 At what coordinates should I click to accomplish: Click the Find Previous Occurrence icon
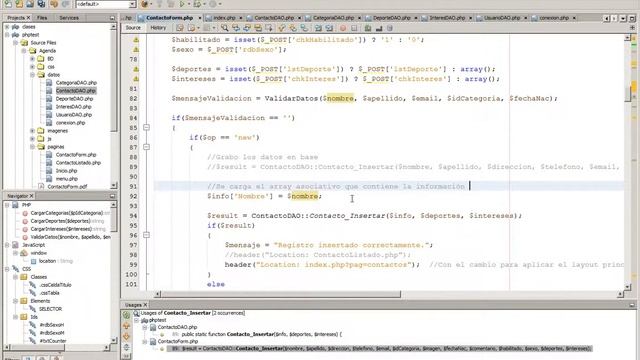236,28
